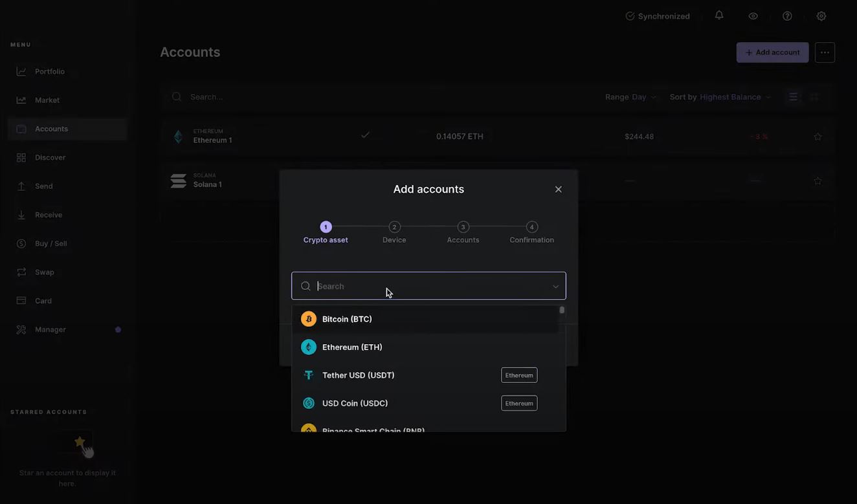Screen dimensions: 857x504
Task: Click the asset list scrollbar thumb
Action: coord(562,311)
